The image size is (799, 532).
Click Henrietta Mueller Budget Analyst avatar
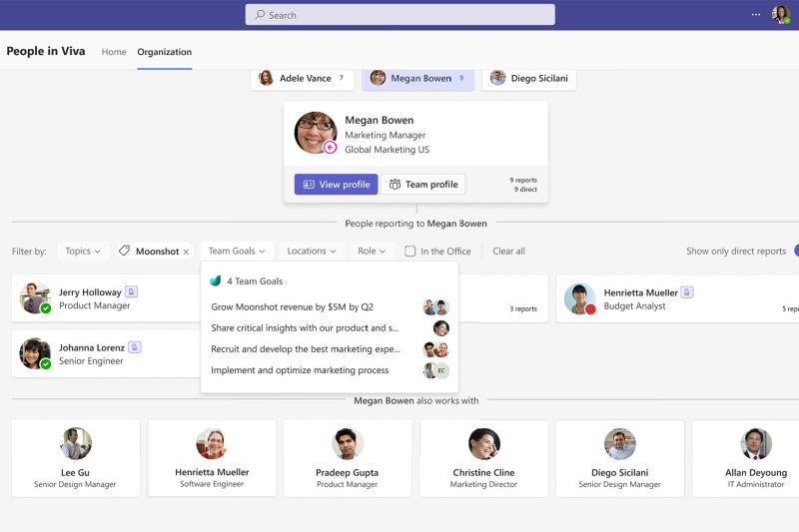point(579,298)
